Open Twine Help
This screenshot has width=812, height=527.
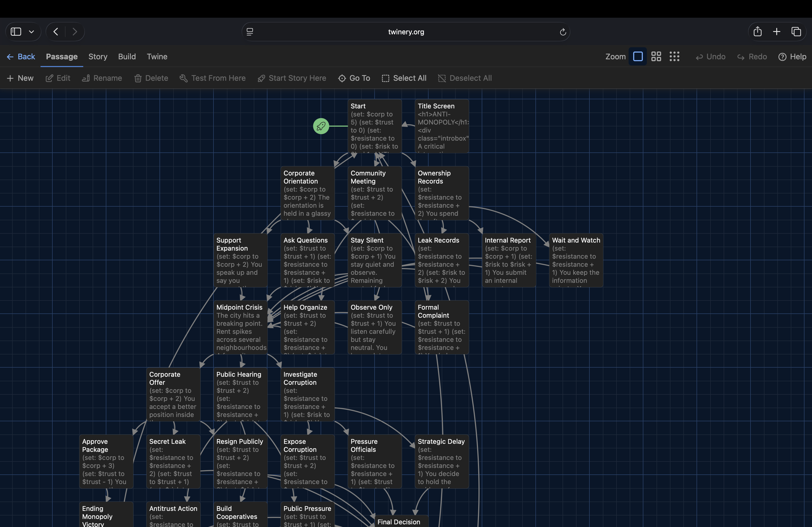tap(792, 57)
